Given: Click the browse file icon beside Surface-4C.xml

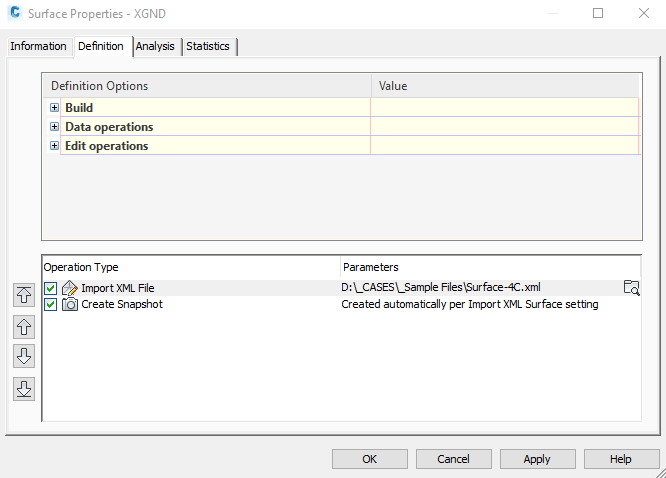Looking at the screenshot, I should point(631,288).
